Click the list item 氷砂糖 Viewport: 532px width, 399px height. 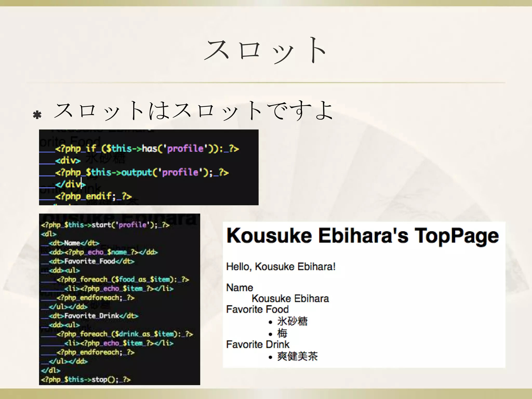click(292, 321)
